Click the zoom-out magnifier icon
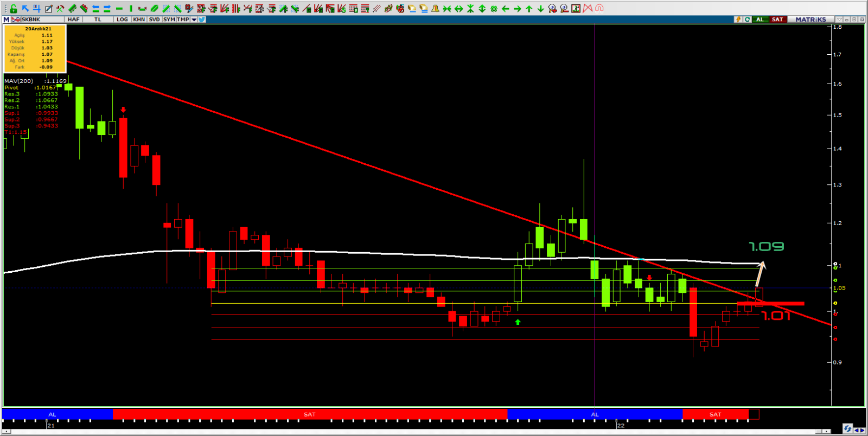Image resolution: width=868 pixels, height=436 pixels. pos(564,9)
